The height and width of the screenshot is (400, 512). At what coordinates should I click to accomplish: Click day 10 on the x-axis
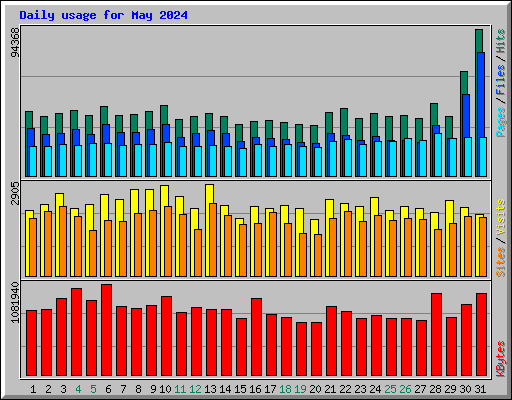point(165,389)
